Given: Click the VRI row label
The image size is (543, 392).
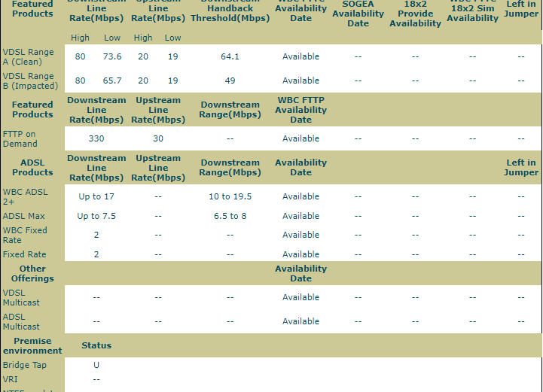Looking at the screenshot, I should pyautogui.click(x=10, y=379).
